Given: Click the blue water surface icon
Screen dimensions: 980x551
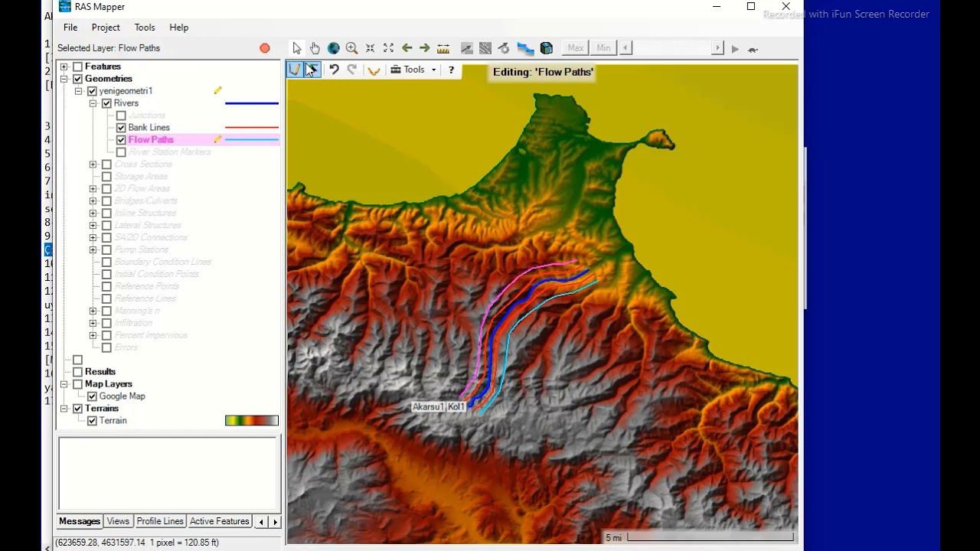Looking at the screenshot, I should [x=525, y=48].
